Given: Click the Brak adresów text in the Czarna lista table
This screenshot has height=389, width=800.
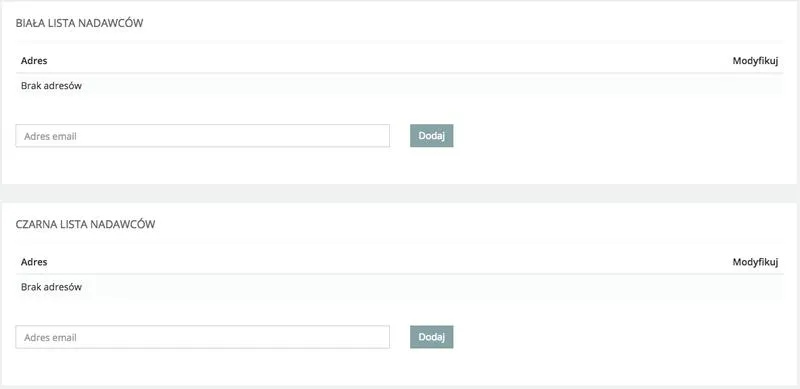Looking at the screenshot, I should click(52, 287).
